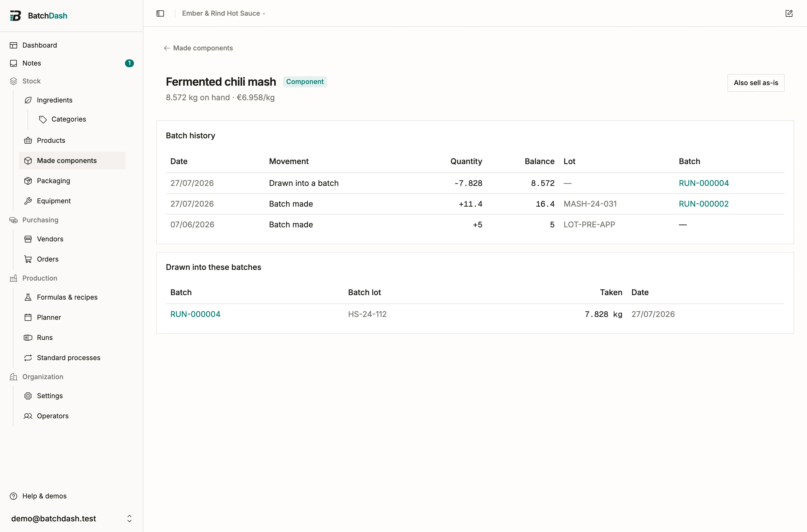Expand the demo@batchdash.test account switcher
The image size is (807, 532).
point(72,519)
